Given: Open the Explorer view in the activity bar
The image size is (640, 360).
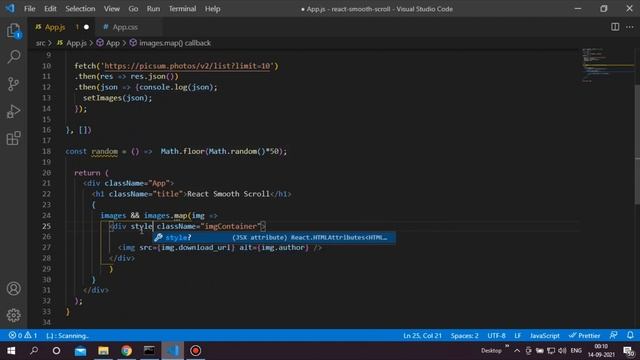Looking at the screenshot, I should 13,31.
